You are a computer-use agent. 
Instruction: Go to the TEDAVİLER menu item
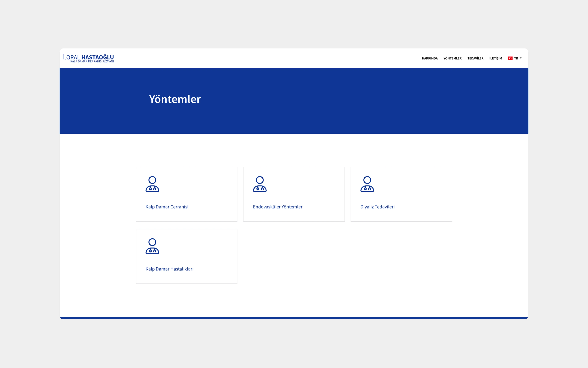[x=475, y=58]
